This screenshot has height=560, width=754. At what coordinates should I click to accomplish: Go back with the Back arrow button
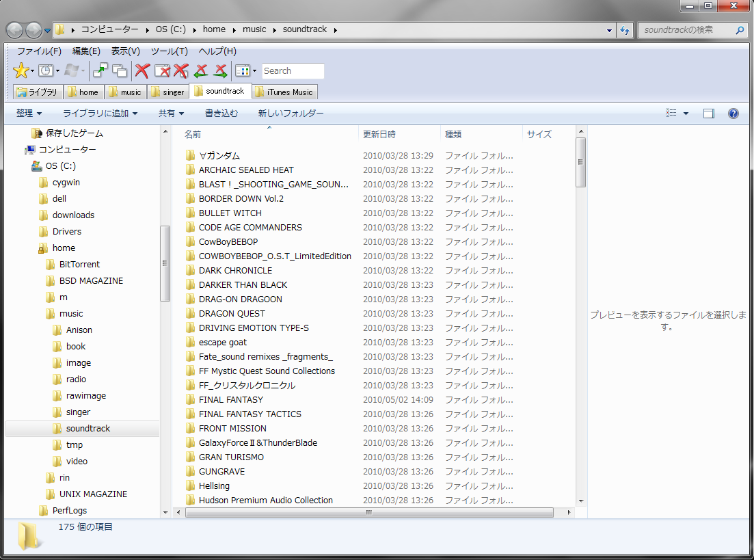point(14,30)
